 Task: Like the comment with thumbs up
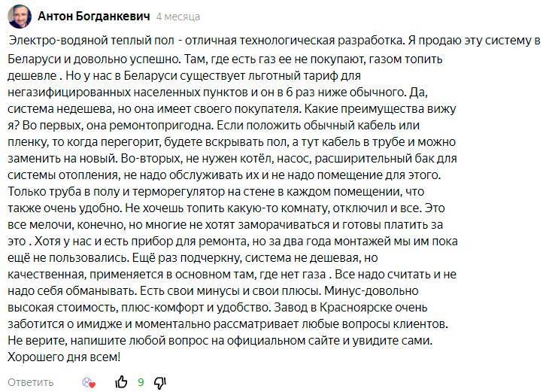120,382
